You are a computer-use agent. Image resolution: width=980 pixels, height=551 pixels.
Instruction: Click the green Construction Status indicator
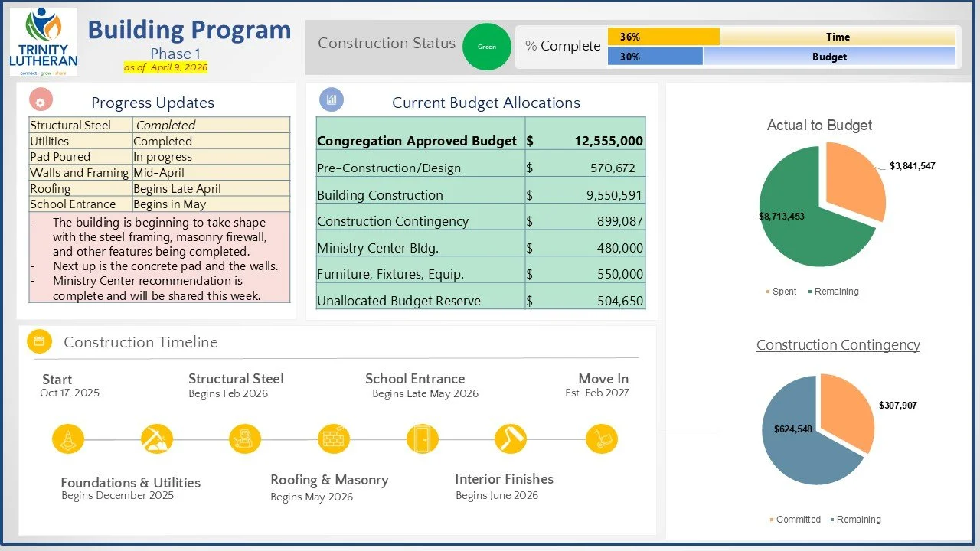coord(487,47)
